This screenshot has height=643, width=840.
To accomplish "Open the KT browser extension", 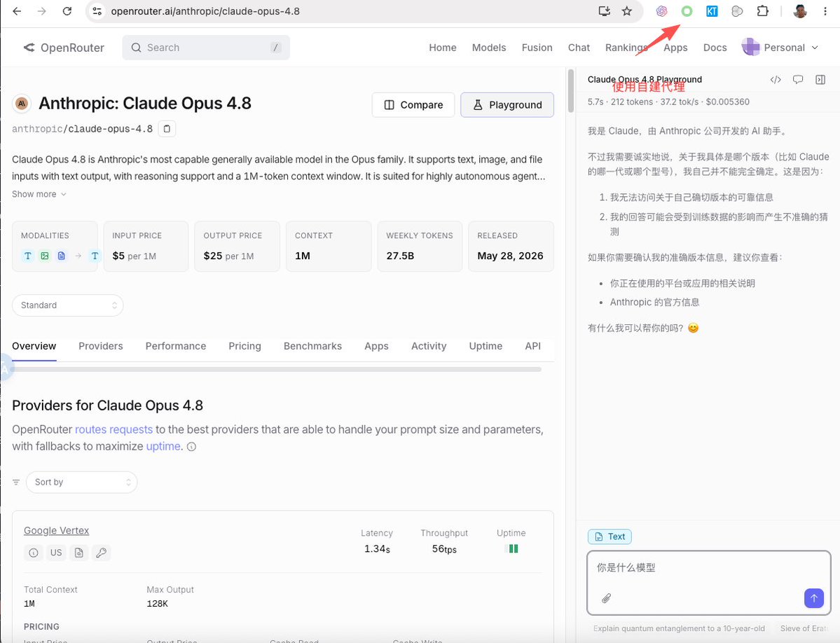I will [x=712, y=11].
